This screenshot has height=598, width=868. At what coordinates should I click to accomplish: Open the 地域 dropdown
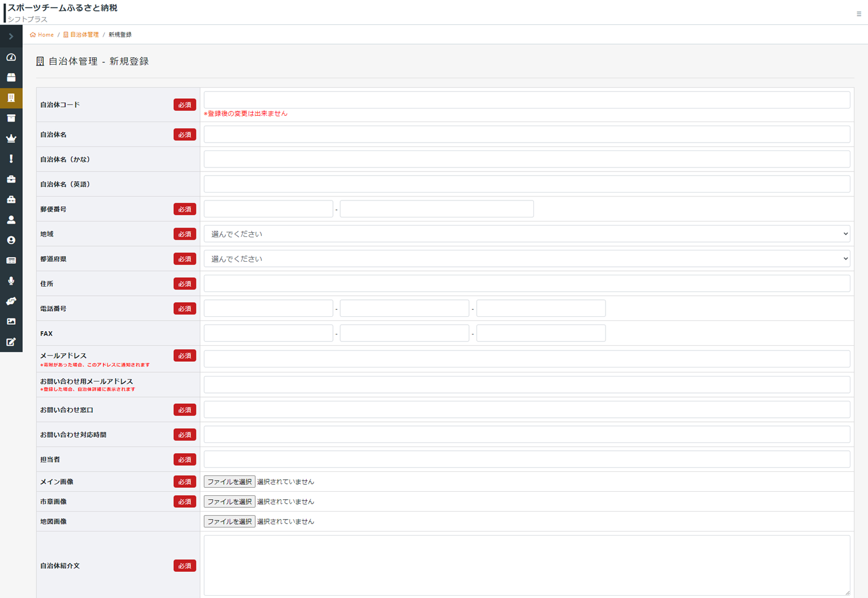pyautogui.click(x=526, y=234)
